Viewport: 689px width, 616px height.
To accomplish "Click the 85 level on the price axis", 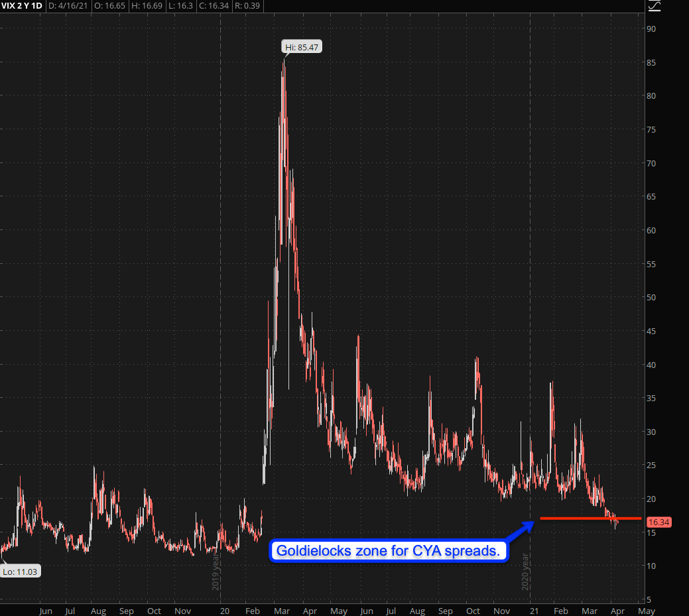I will point(653,63).
